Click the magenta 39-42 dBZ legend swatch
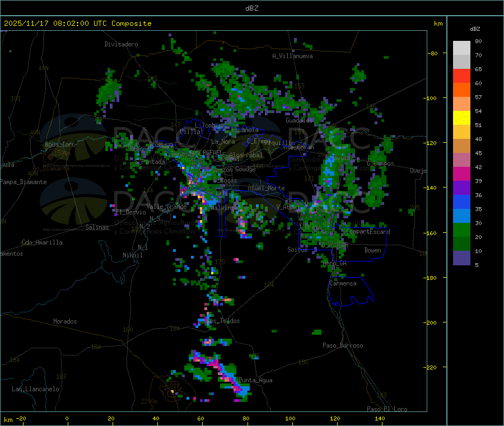504x426 pixels. click(x=461, y=174)
